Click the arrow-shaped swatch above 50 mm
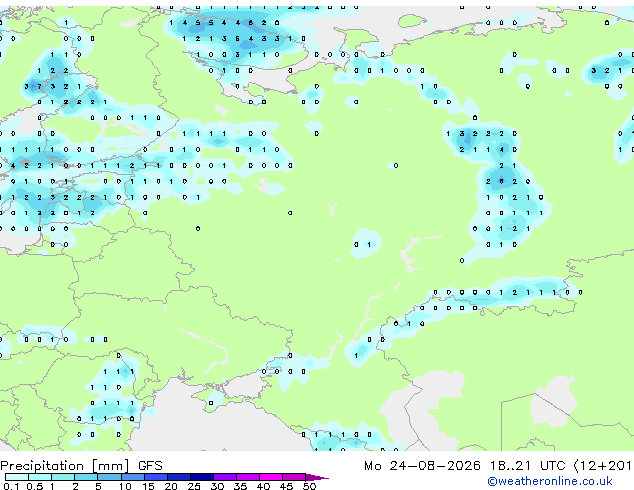The image size is (634, 490). (x=317, y=477)
